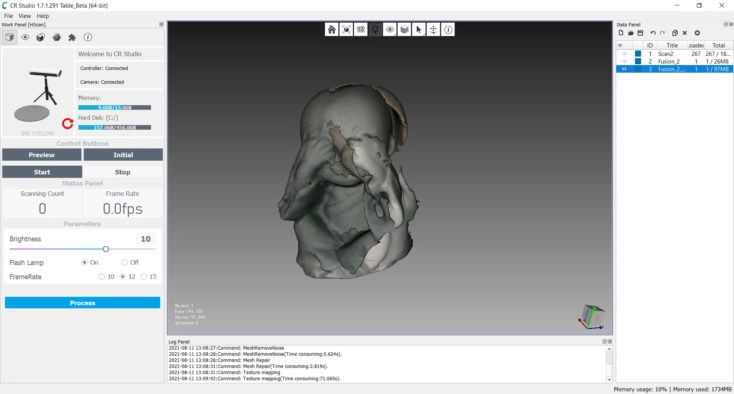The image size is (734, 394).
Task: Click the shaded cube icon in Work Panel
Action: [x=41, y=37]
